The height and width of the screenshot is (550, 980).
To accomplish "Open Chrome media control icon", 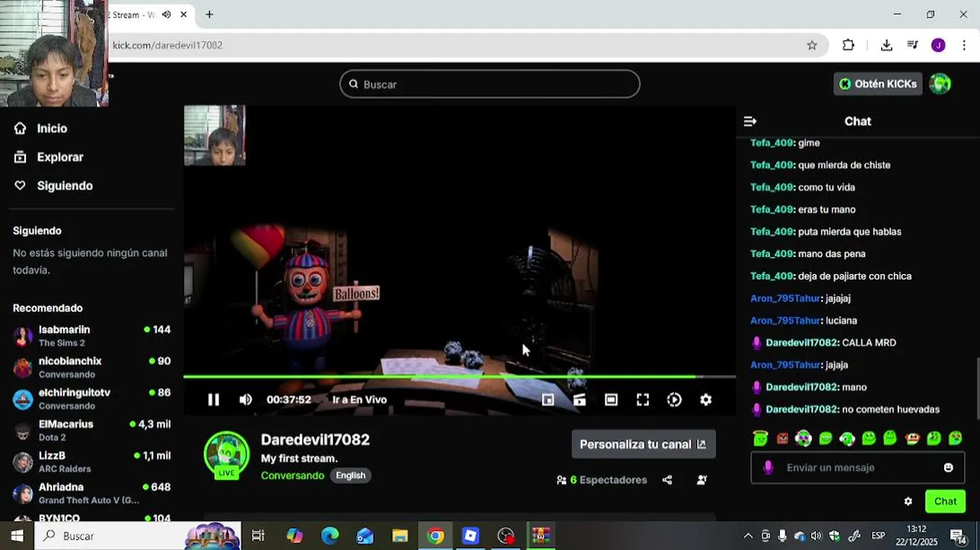I will pyautogui.click(x=913, y=45).
